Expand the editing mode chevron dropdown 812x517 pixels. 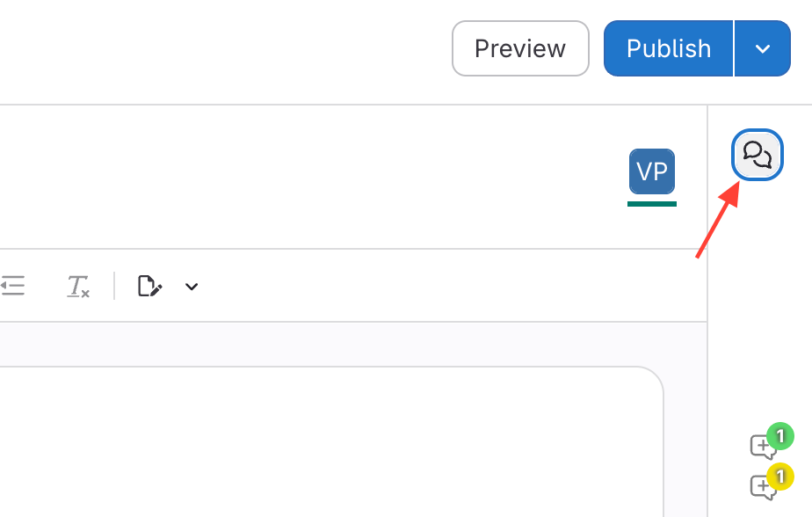tap(192, 286)
